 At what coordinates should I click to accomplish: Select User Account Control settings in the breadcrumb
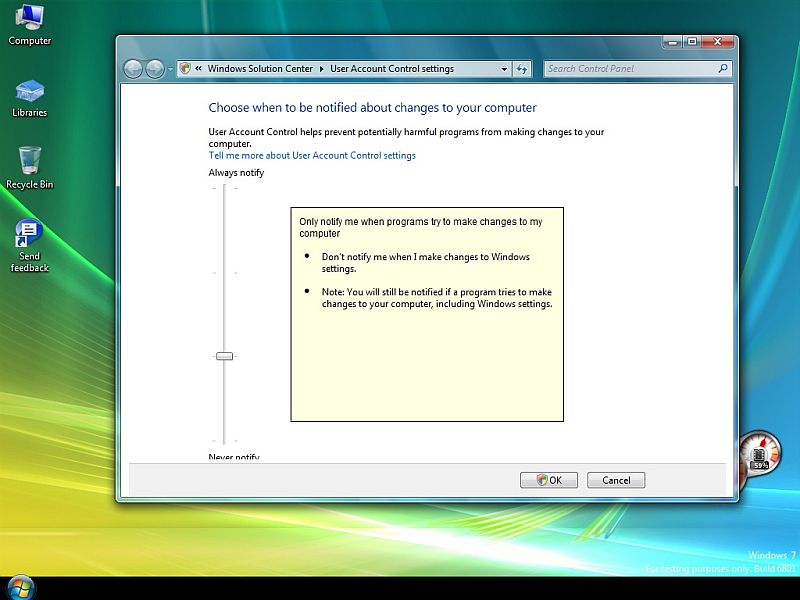click(x=393, y=69)
